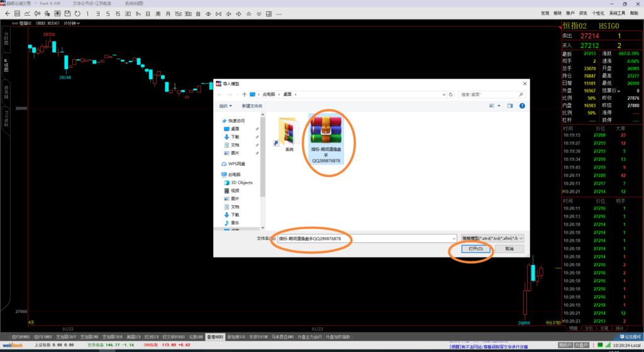The width and height of the screenshot is (644, 352).
Task: Click the 取消 button
Action: point(509,249)
